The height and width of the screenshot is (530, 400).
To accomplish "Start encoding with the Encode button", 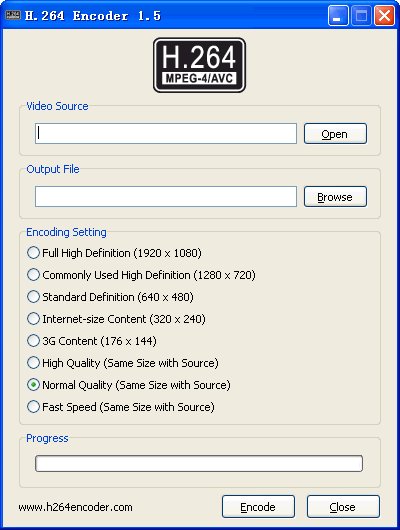I will [x=258, y=506].
